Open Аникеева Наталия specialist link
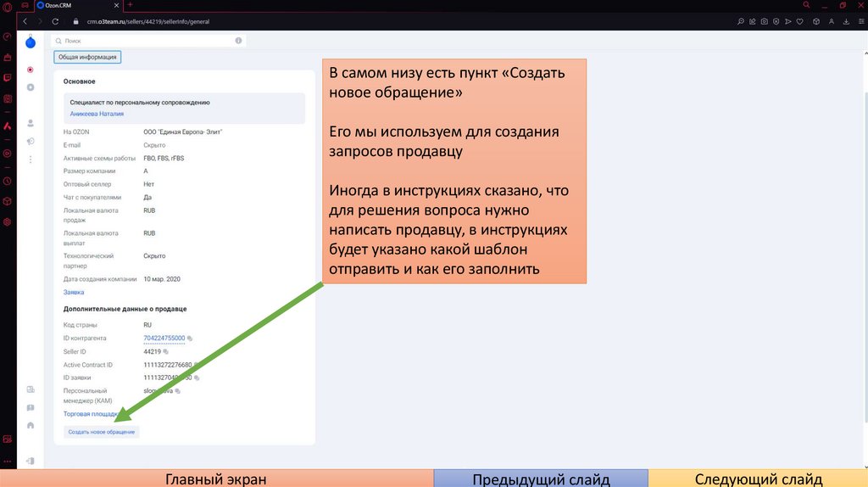The height and width of the screenshot is (487, 868). (97, 114)
